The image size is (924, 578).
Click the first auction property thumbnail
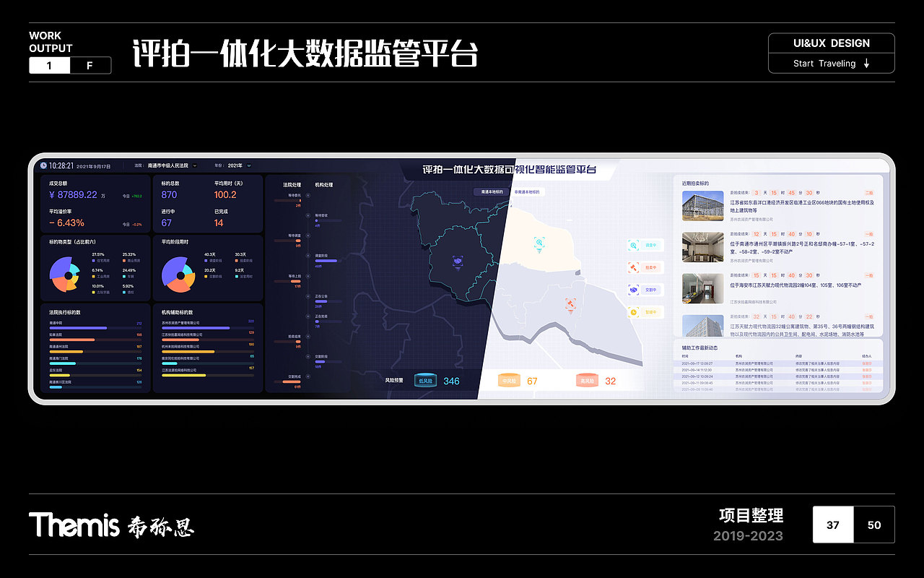(x=702, y=207)
